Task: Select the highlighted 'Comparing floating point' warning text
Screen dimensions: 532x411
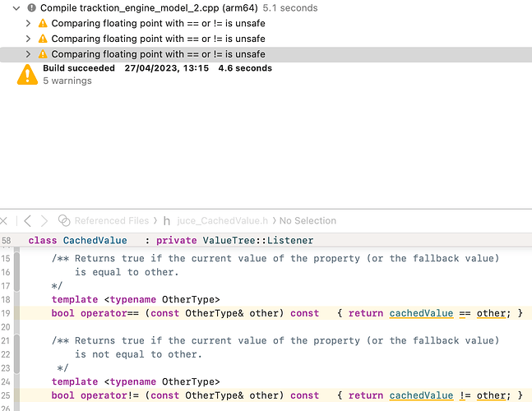Action: point(158,54)
